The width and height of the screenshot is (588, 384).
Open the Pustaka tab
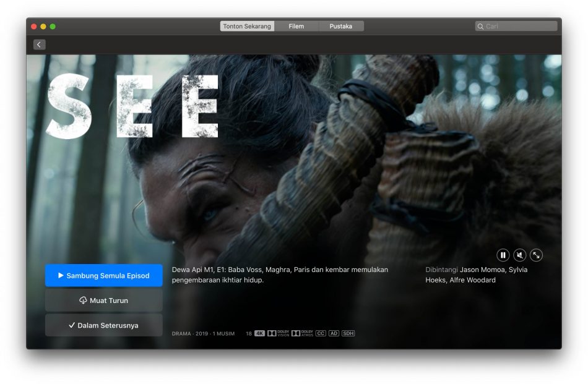point(341,26)
